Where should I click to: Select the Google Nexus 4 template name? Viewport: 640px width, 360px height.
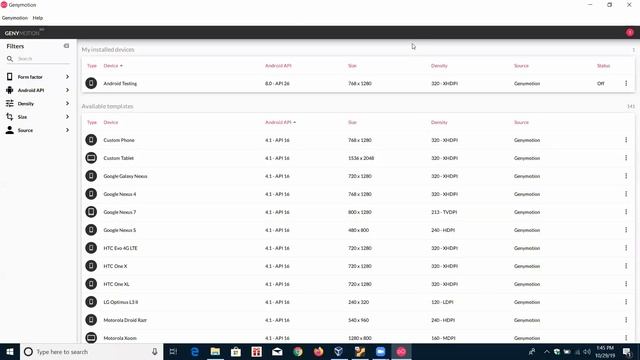120,194
